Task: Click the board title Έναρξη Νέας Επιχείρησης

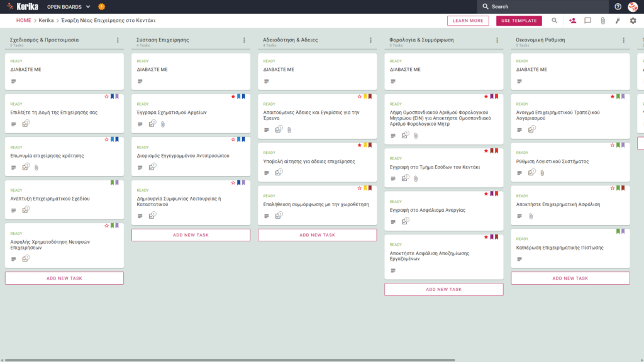Action: pos(108,21)
